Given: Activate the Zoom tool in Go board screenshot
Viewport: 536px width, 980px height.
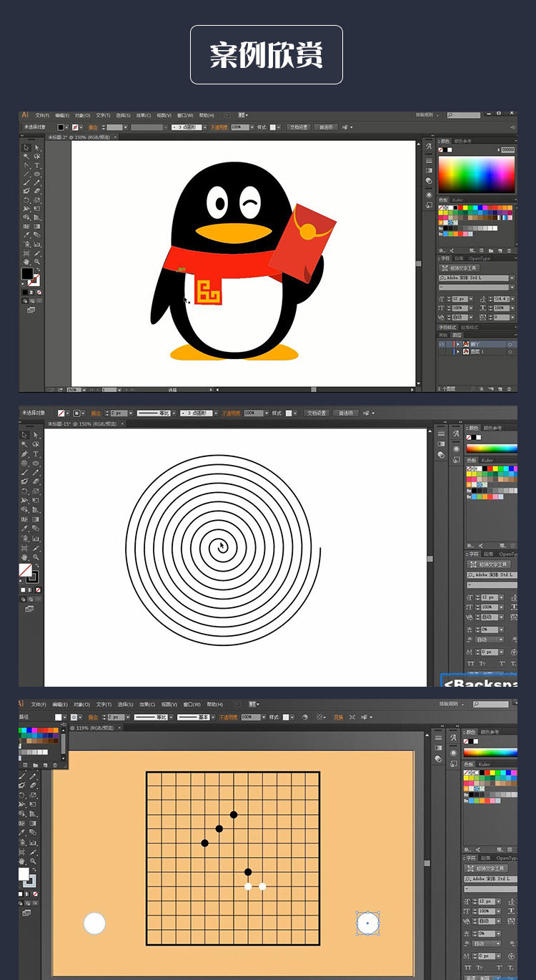Looking at the screenshot, I should 33,861.
